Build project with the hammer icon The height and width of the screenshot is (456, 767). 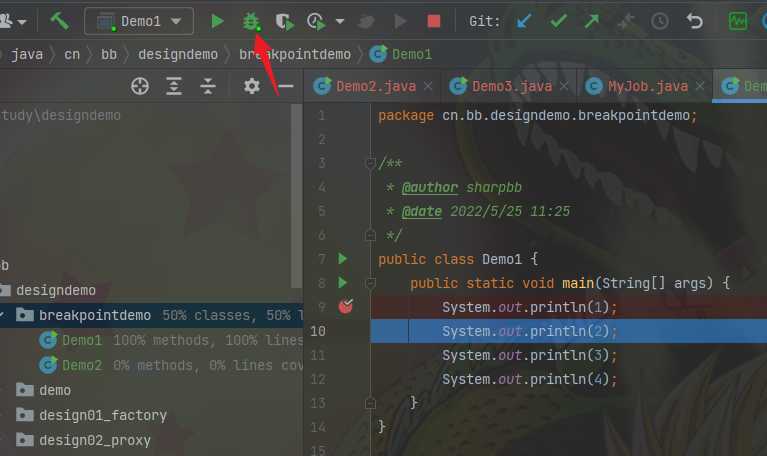click(x=60, y=21)
